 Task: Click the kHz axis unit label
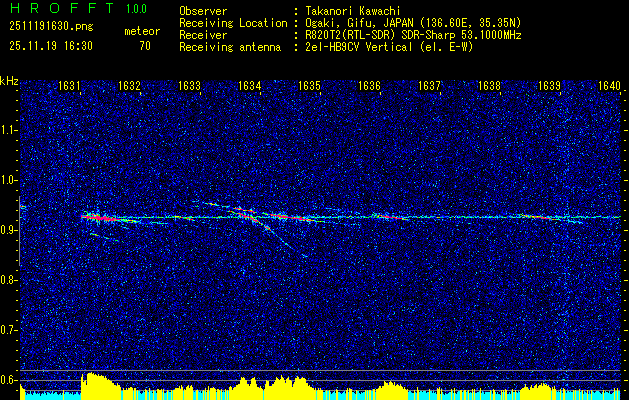tap(9, 81)
